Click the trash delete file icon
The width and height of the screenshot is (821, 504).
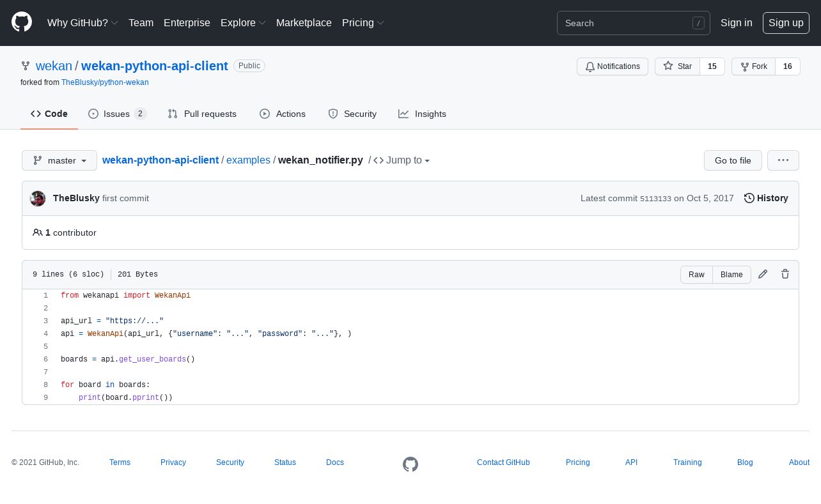(x=785, y=274)
